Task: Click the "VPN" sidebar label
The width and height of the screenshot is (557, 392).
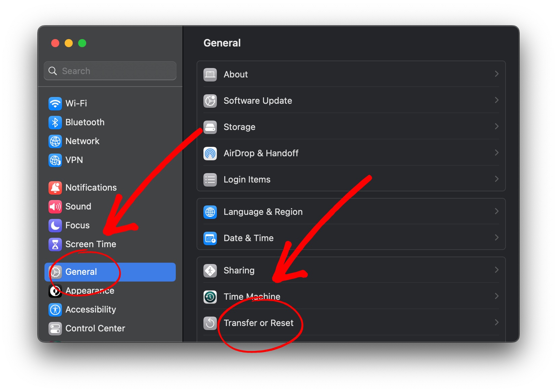Action: tap(74, 160)
